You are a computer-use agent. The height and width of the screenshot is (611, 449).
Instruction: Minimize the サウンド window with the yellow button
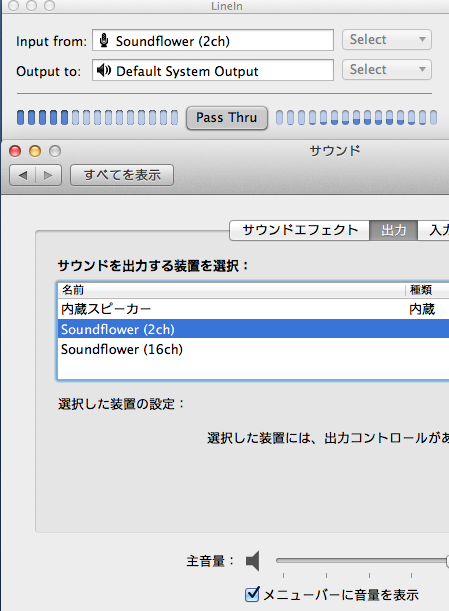tap(35, 151)
